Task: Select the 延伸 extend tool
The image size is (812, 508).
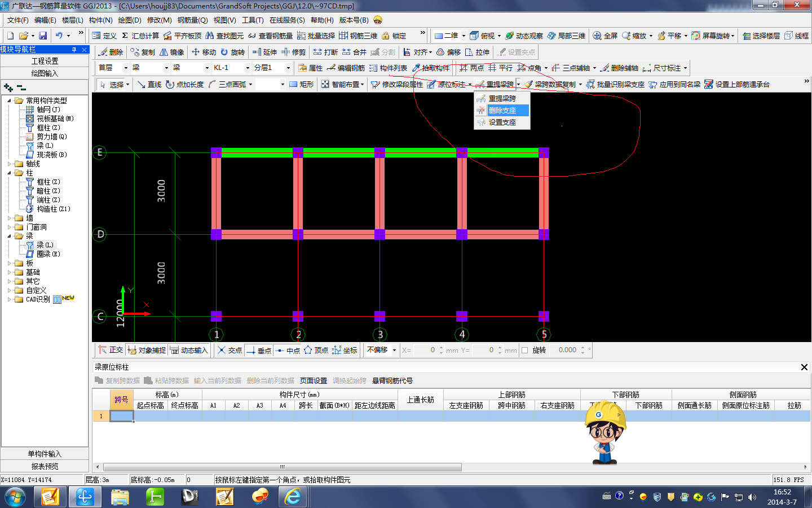Action: pyautogui.click(x=264, y=52)
